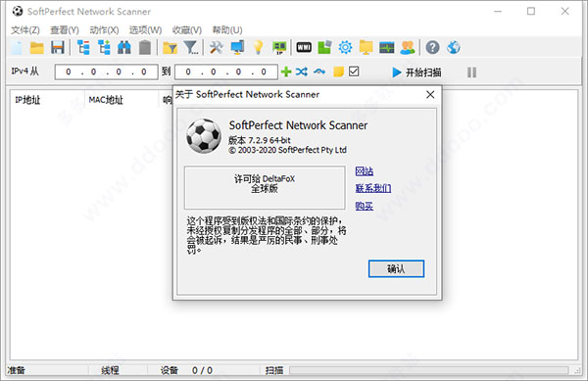
Task: Open search with the binoculars icon
Action: (x=124, y=48)
